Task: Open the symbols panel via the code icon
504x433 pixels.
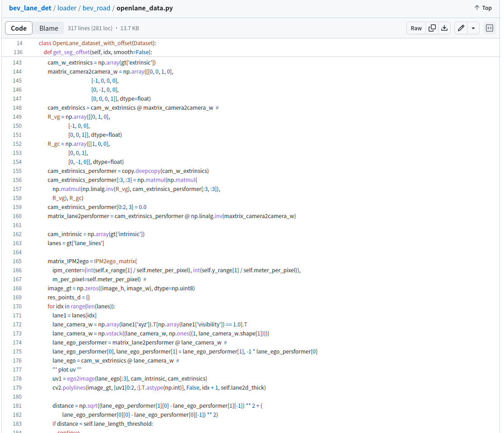Action: (489, 28)
